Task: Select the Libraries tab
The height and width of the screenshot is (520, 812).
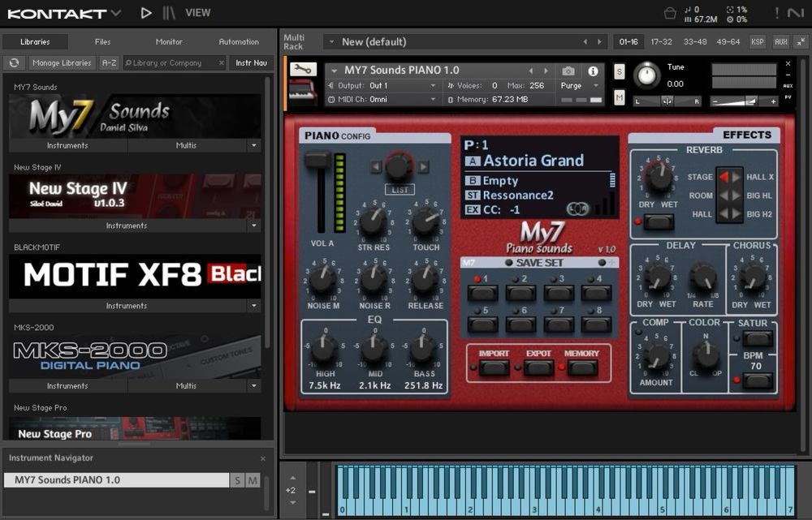Action: point(35,42)
